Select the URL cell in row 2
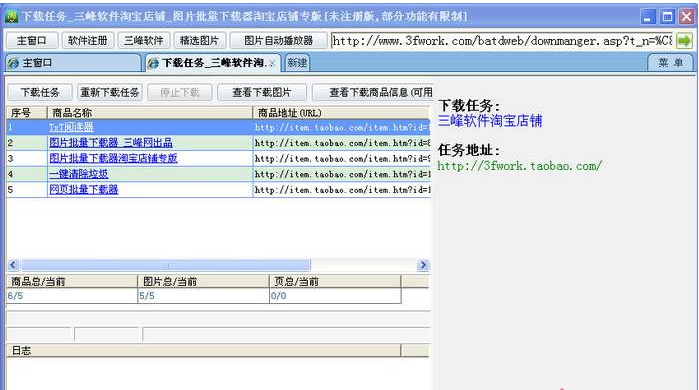This screenshot has height=390, width=699. pos(341,143)
